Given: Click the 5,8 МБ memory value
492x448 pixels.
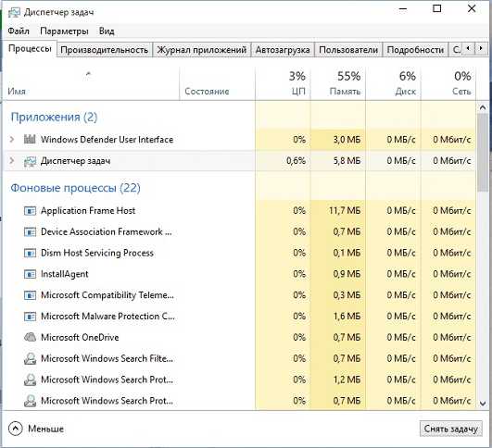Looking at the screenshot, I should (x=347, y=161).
